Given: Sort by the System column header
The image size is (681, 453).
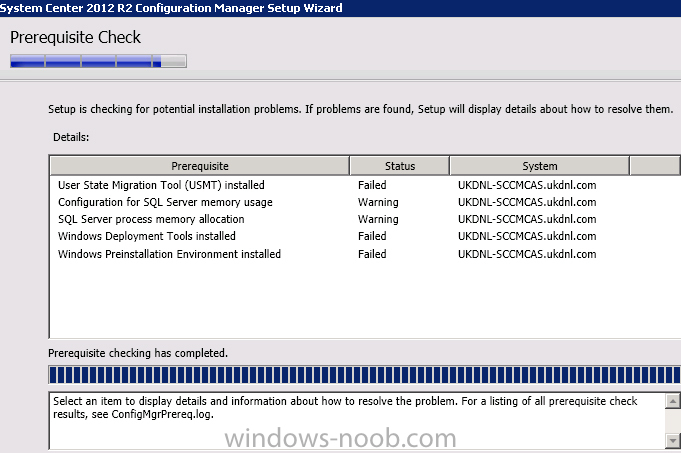Looking at the screenshot, I should tap(539, 166).
